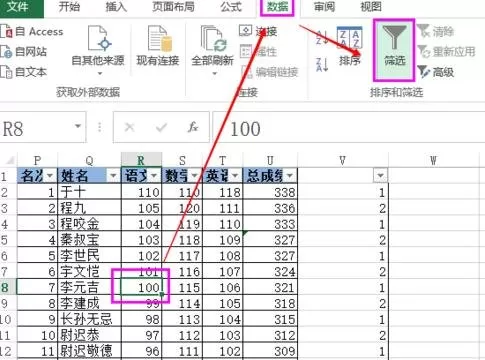
Task: Import data from website (自网站)
Action: (23, 51)
